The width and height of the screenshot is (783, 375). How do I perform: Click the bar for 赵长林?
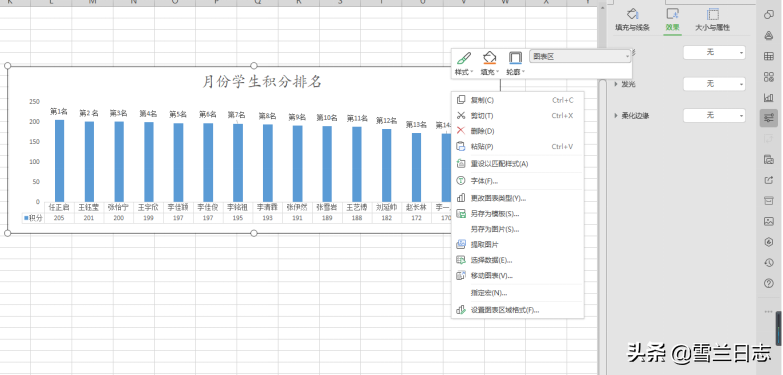point(416,167)
